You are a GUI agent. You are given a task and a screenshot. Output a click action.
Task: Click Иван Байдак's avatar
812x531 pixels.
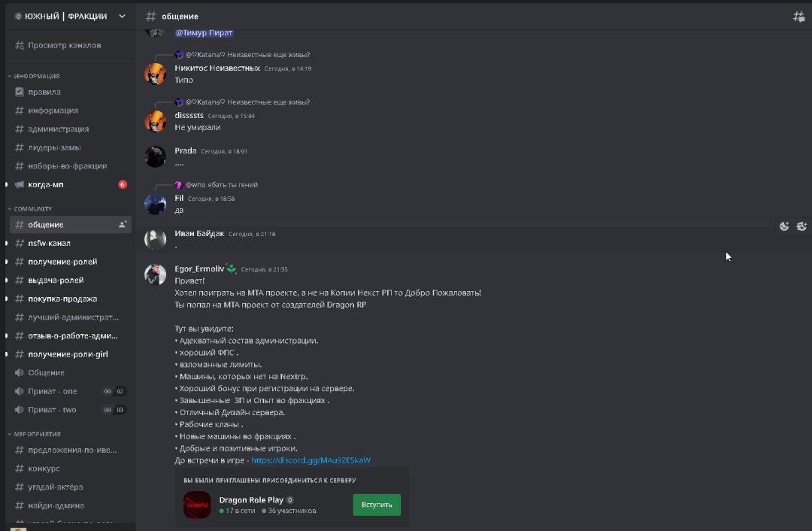click(156, 239)
